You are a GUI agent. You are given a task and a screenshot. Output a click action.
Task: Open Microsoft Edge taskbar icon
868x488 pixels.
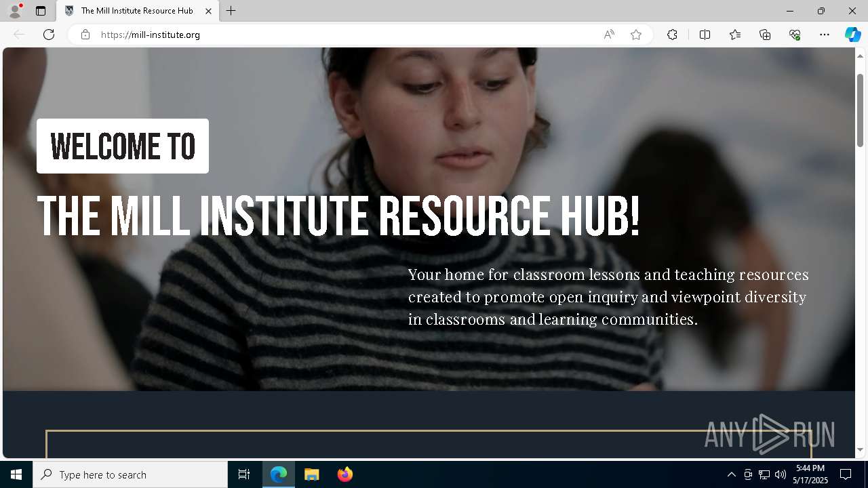[279, 474]
